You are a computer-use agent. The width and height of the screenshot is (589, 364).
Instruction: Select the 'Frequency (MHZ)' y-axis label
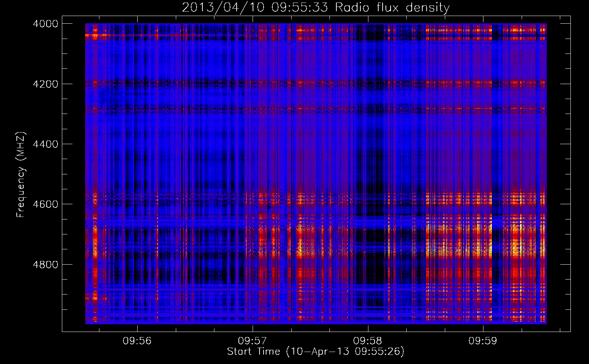click(x=21, y=174)
